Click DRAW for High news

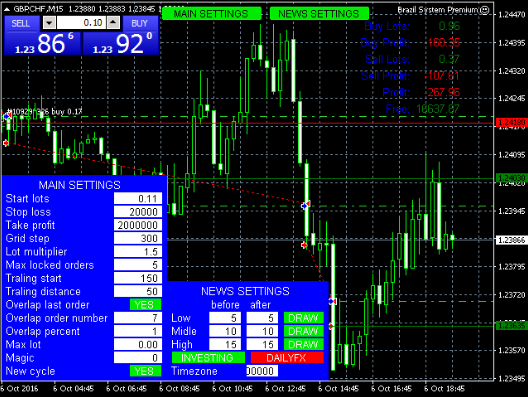coord(304,344)
